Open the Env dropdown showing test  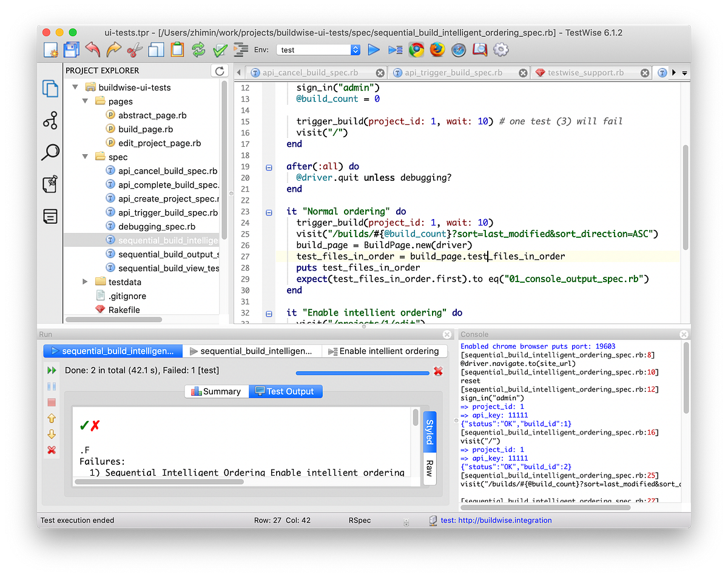[354, 50]
